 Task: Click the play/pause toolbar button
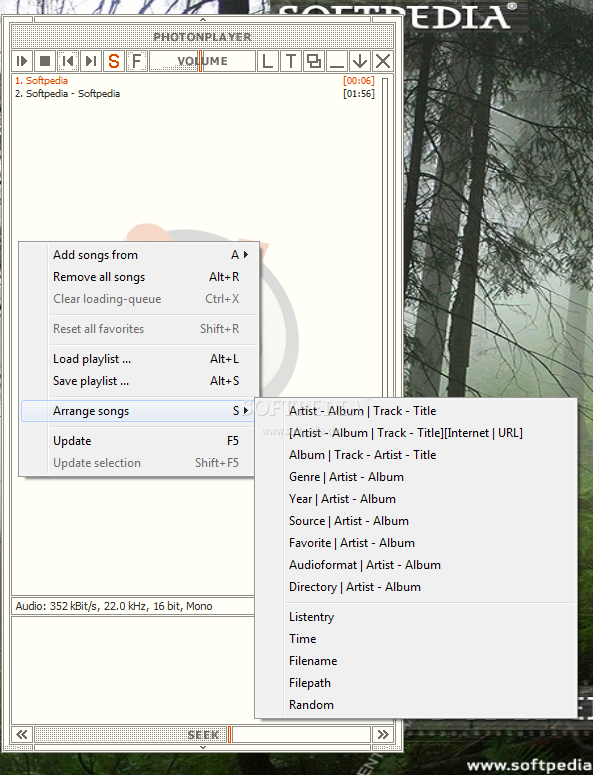tap(22, 61)
